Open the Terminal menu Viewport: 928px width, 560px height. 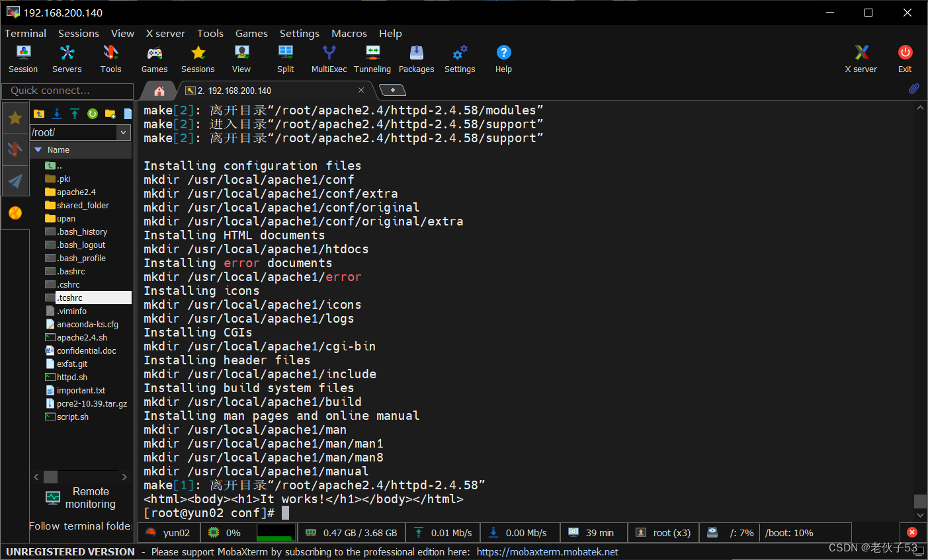(x=25, y=33)
